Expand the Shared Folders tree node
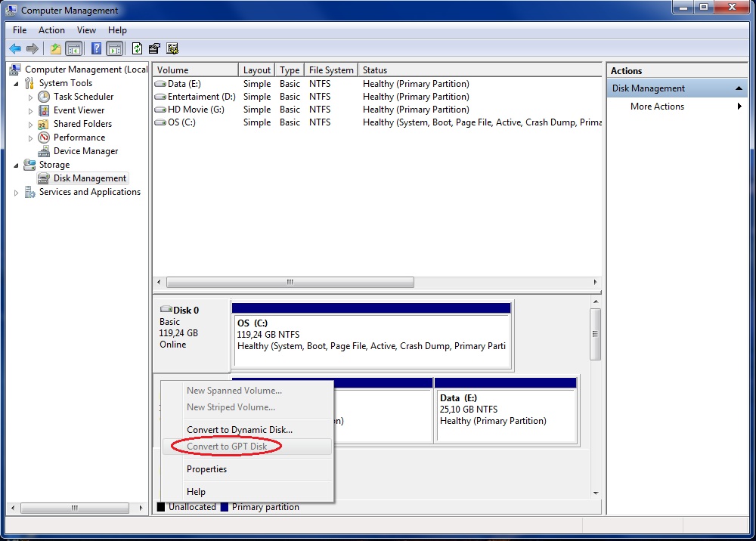Image resolution: width=756 pixels, height=541 pixels. [x=30, y=125]
